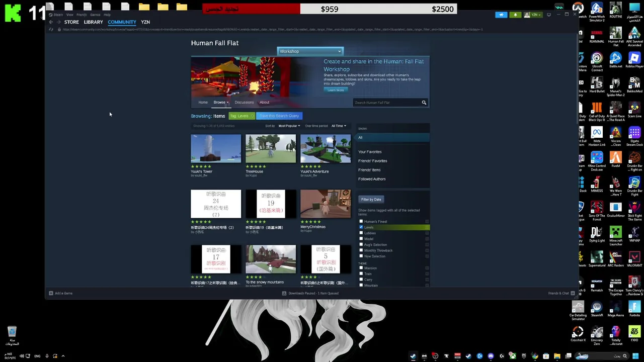644x362 pixels.
Task: Open Marvel's Spider-Man 2 desktop shortcut
Action: pos(615,87)
